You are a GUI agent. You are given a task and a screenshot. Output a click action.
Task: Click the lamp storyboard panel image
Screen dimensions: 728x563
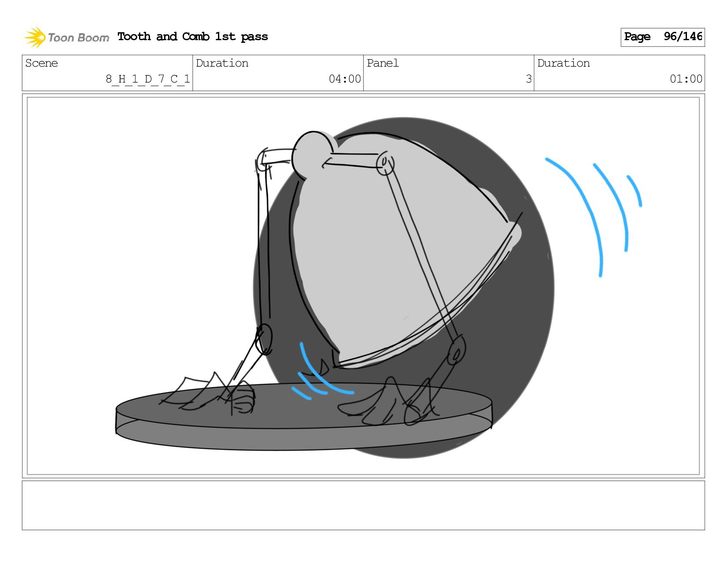pos(363,286)
